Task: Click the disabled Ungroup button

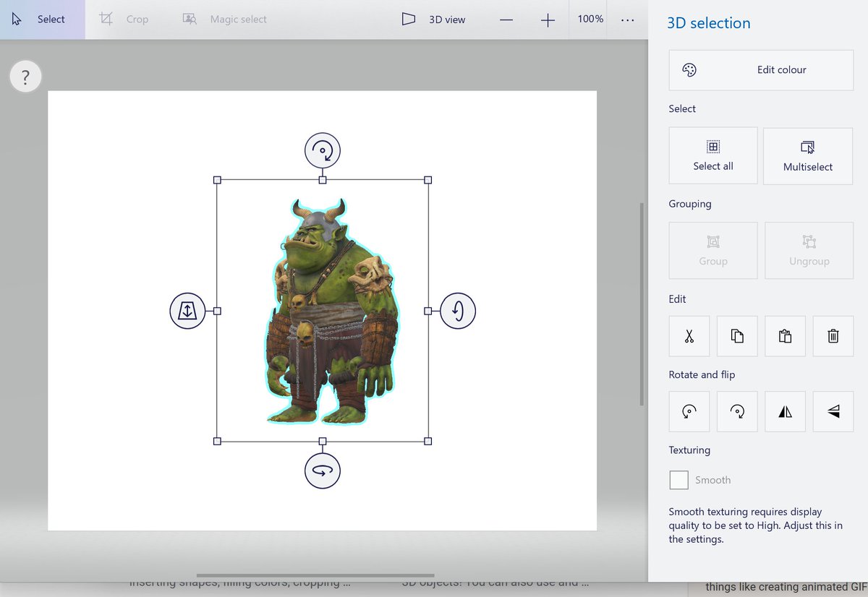Action: tap(809, 251)
